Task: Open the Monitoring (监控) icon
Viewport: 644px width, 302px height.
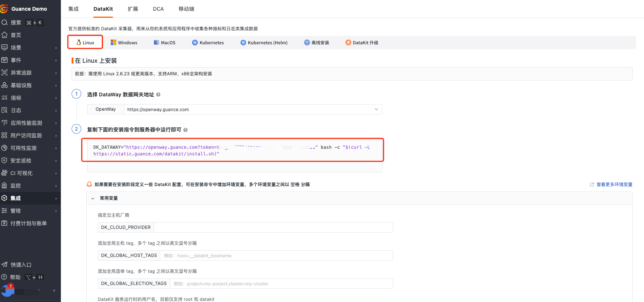Action: pos(4,186)
